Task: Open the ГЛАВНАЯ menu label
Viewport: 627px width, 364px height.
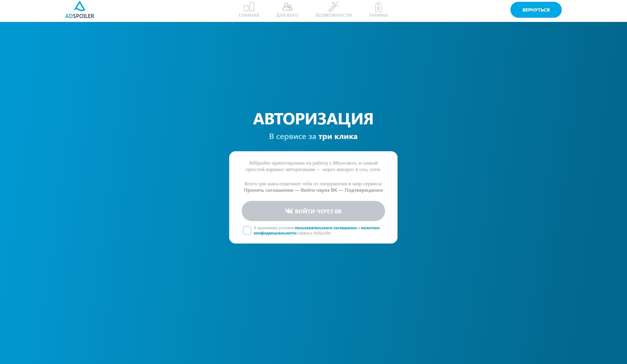Action: (x=249, y=15)
